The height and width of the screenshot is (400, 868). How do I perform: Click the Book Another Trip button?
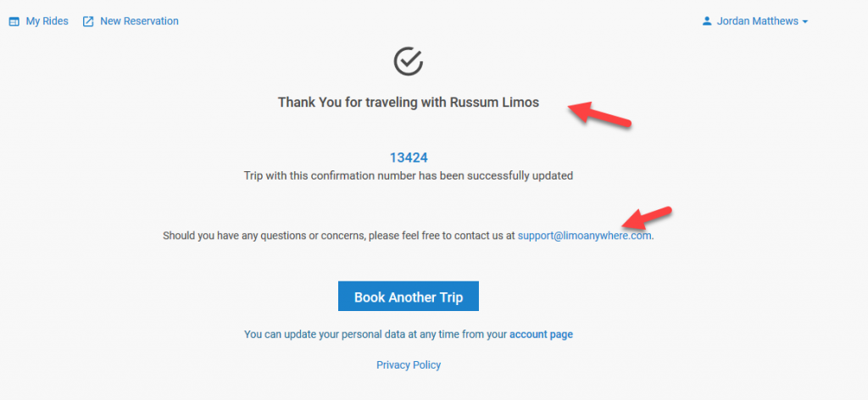click(x=409, y=297)
